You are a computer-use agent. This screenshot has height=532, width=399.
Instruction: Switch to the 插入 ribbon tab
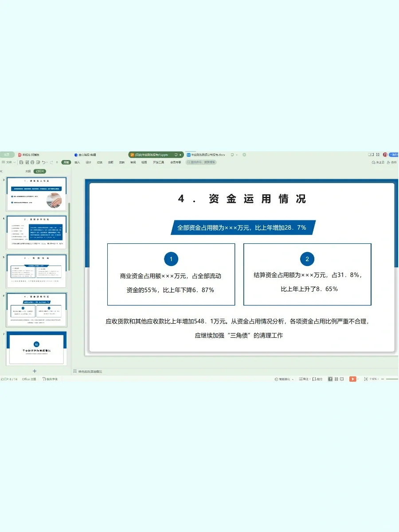(76, 162)
